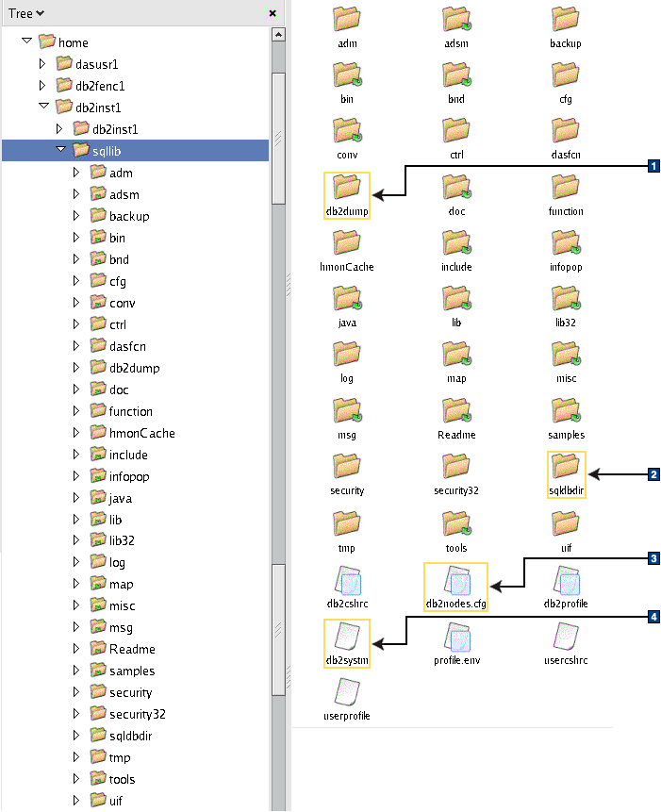Click the tree pane scroll up arrow
Viewport: 661px width, 812px height.
point(278,35)
